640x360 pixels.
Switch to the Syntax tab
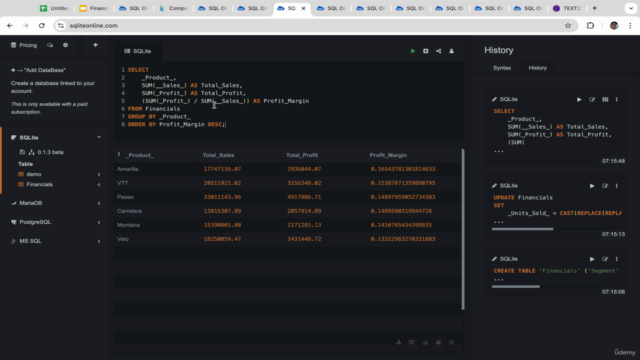click(x=502, y=68)
